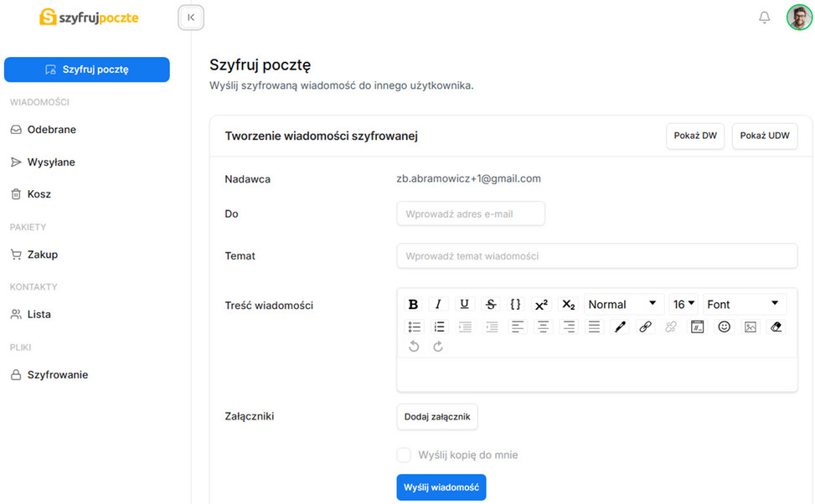Go to Odebrane in the sidebar

click(x=51, y=130)
